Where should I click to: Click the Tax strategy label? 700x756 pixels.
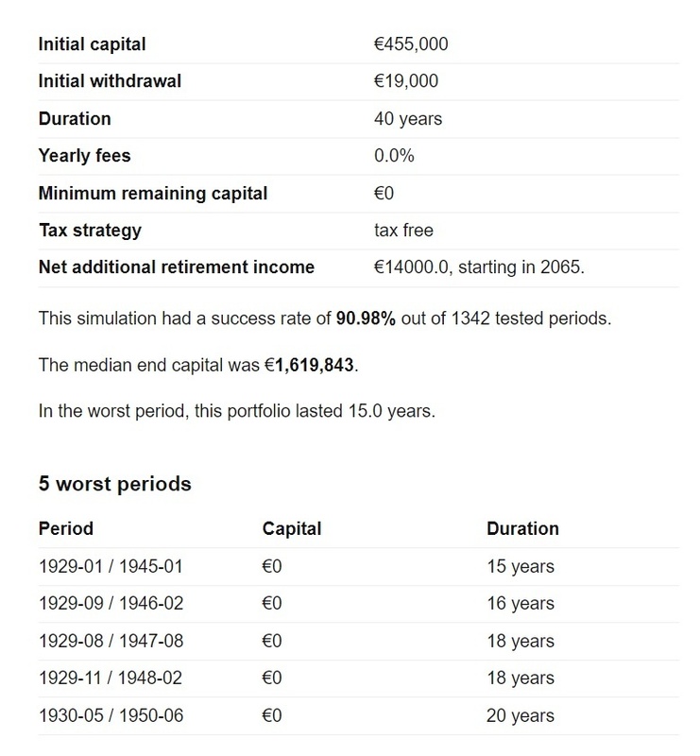(x=90, y=231)
